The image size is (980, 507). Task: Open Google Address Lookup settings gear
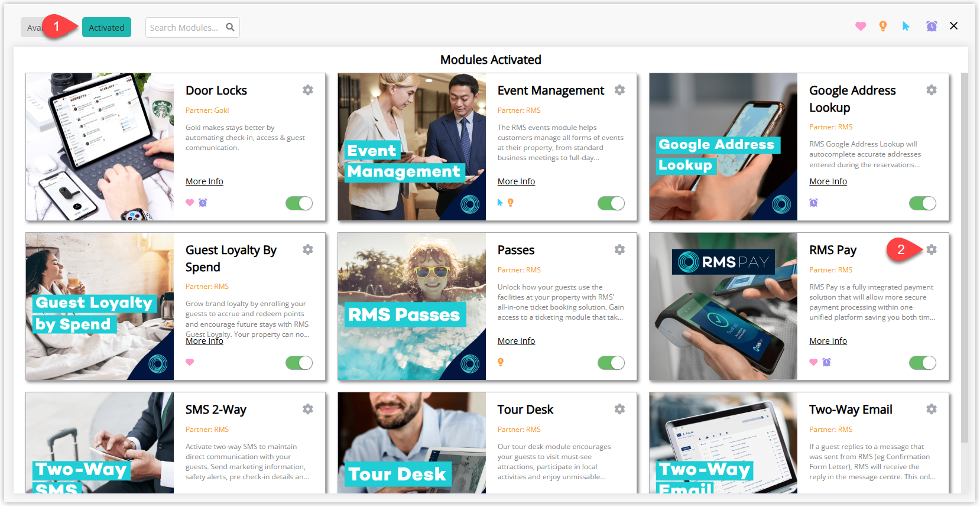pyautogui.click(x=932, y=90)
